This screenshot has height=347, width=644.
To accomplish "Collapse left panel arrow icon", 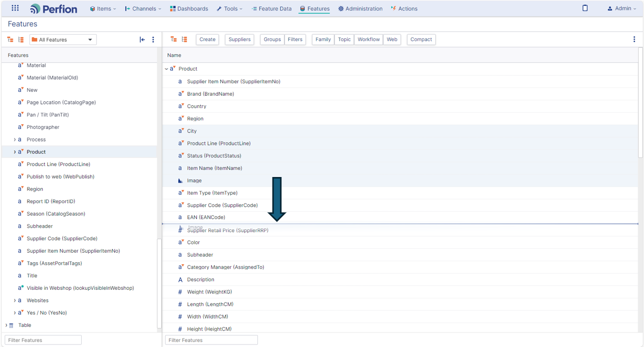I will (142, 40).
